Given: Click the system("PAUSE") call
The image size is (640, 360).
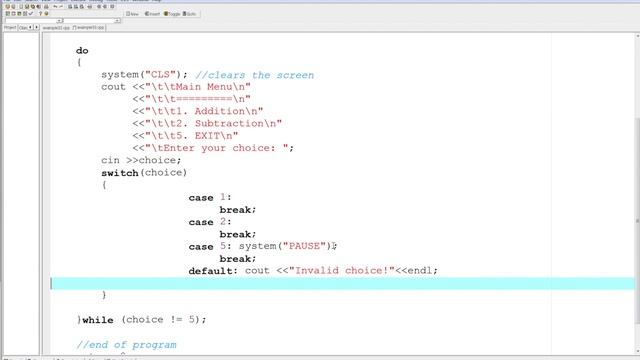Looking at the screenshot, I should (x=287, y=246).
